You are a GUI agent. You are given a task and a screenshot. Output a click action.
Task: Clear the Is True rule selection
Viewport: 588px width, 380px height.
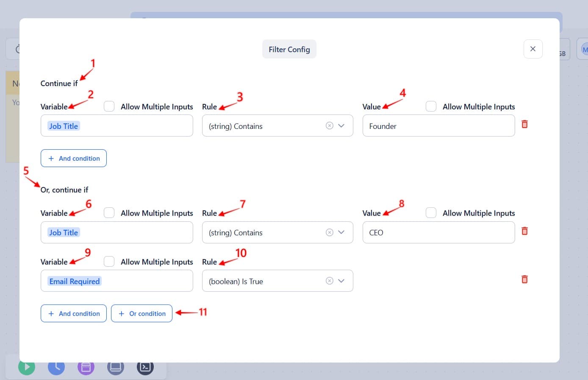pos(329,281)
